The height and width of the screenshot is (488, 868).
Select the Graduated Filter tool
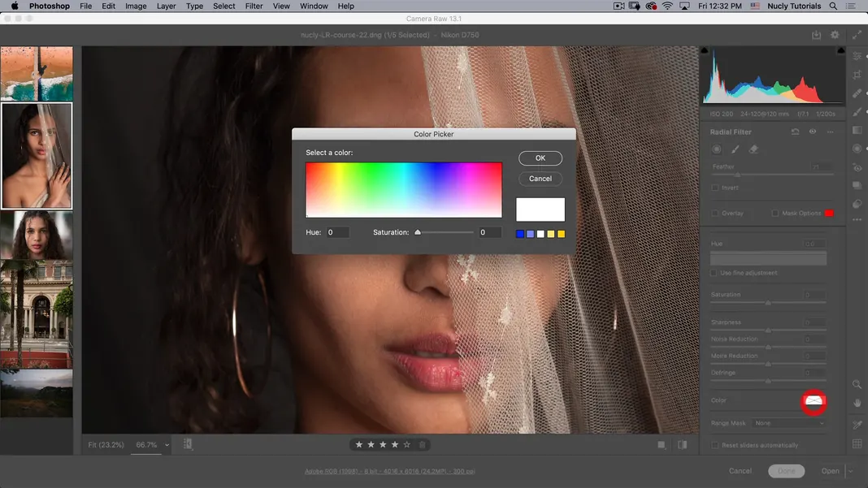(857, 130)
